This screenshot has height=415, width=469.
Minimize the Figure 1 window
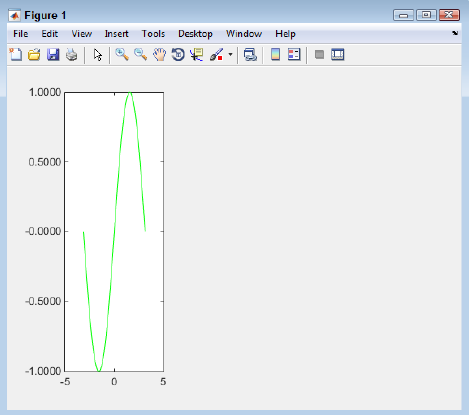click(404, 15)
